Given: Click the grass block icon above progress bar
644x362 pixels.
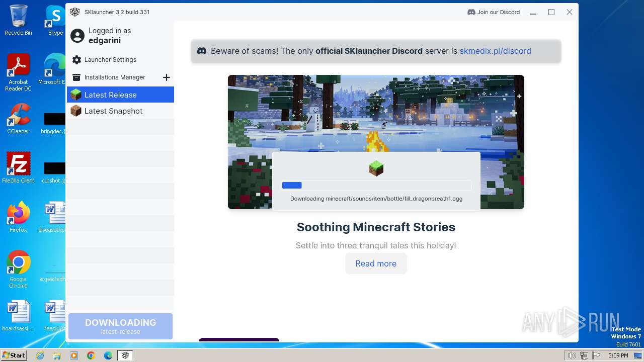Looking at the screenshot, I should [376, 168].
